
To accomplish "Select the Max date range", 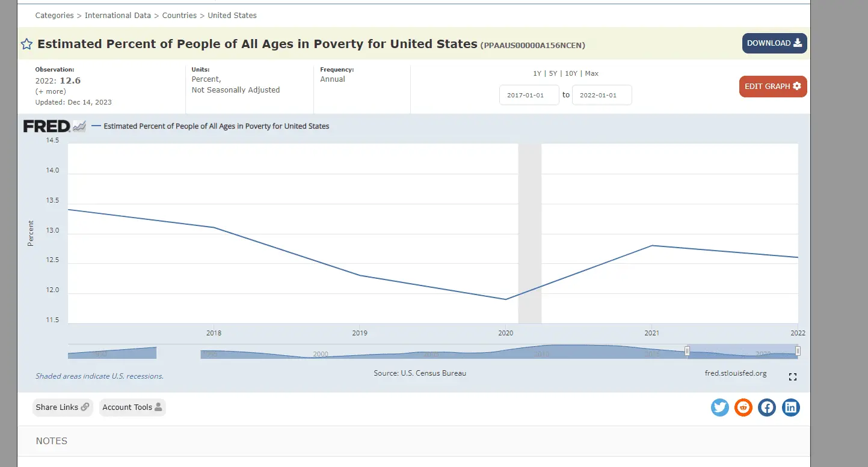I will pyautogui.click(x=592, y=73).
